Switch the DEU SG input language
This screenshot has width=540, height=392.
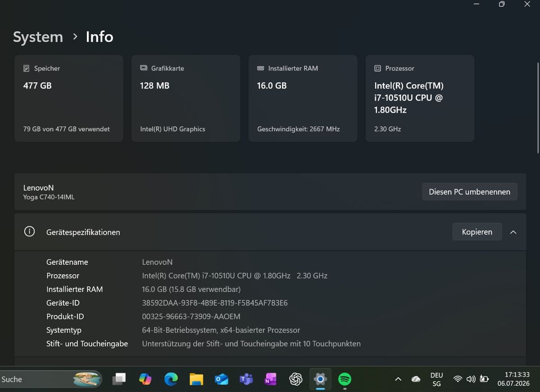point(436,379)
